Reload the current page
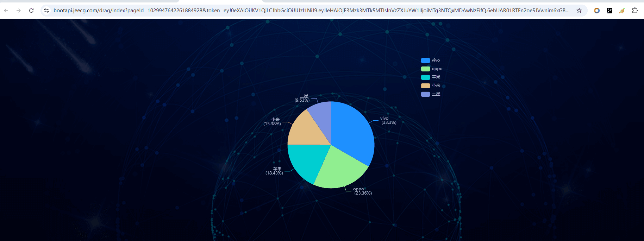 31,11
